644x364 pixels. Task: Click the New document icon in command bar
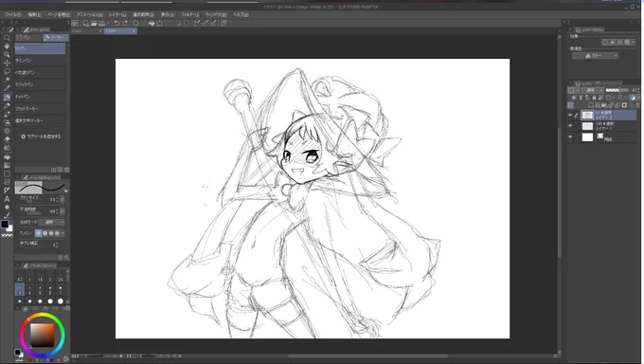(86, 24)
